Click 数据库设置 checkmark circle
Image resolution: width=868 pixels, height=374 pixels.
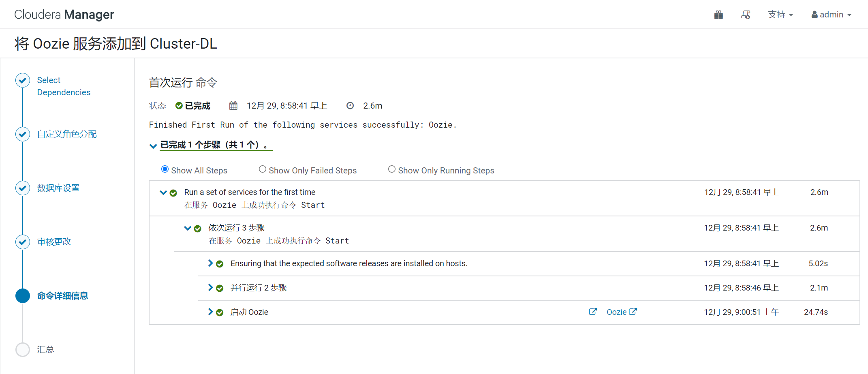pos(23,188)
